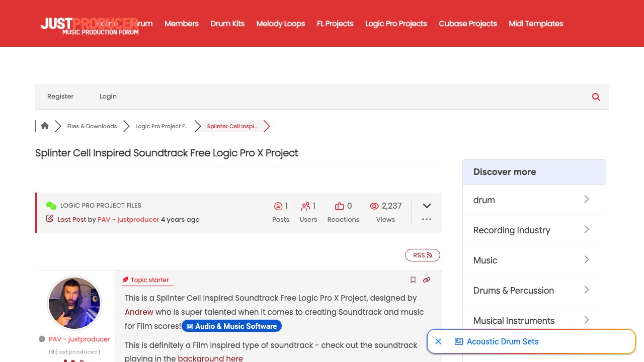Click the Splinter Cell Inspi... breadcrumb
The width and height of the screenshot is (644, 362).
(232, 126)
